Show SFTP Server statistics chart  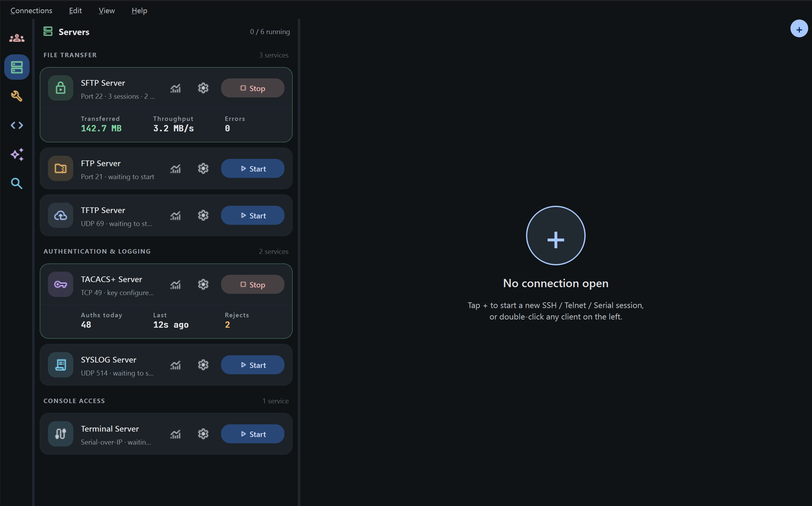tap(175, 88)
